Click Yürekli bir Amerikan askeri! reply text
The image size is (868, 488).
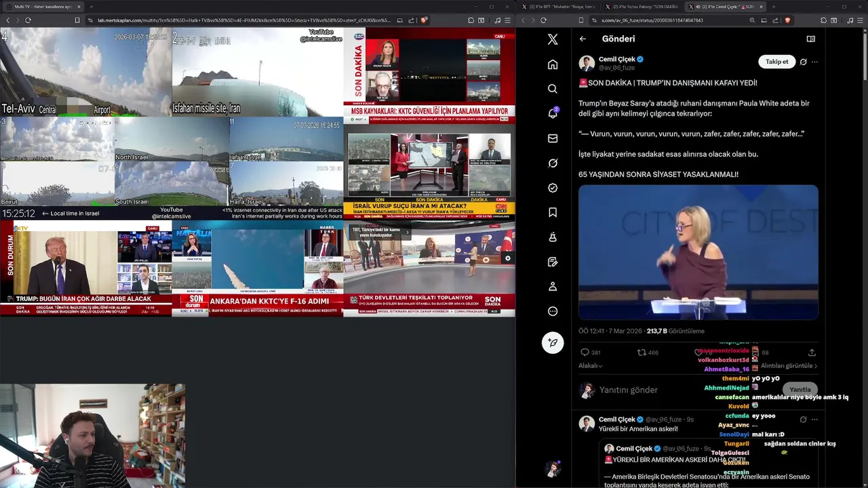(x=638, y=429)
